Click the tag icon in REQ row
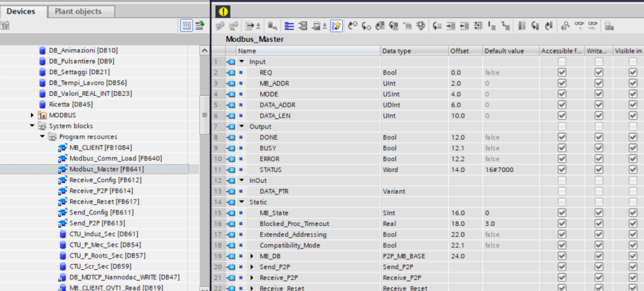Viewport: 644px width, 291px height. [x=231, y=72]
